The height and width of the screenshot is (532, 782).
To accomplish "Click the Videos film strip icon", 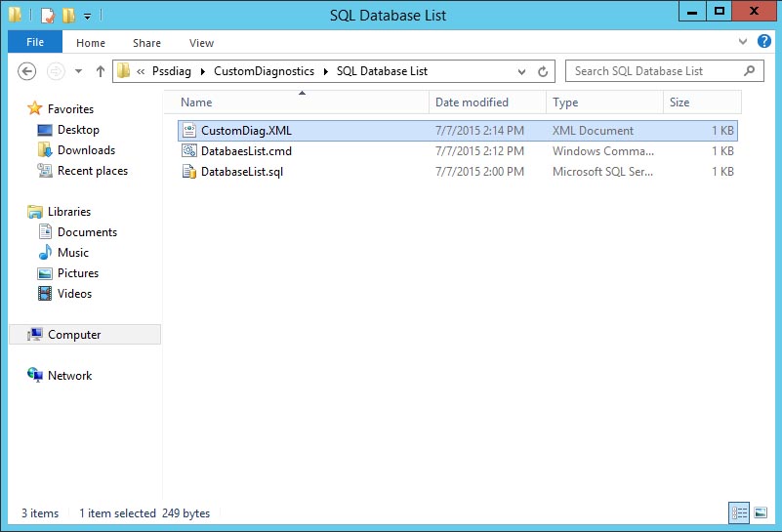I will [45, 293].
